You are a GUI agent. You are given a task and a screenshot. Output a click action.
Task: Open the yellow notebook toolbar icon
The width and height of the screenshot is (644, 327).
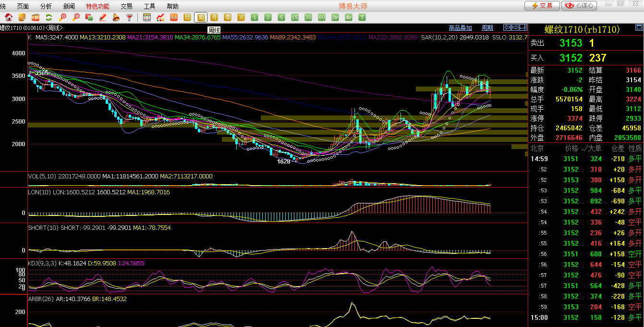click(x=22, y=17)
